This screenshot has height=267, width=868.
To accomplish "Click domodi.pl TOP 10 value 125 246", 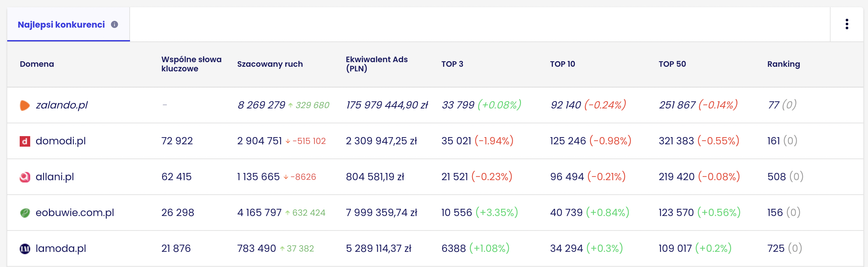I will [568, 141].
